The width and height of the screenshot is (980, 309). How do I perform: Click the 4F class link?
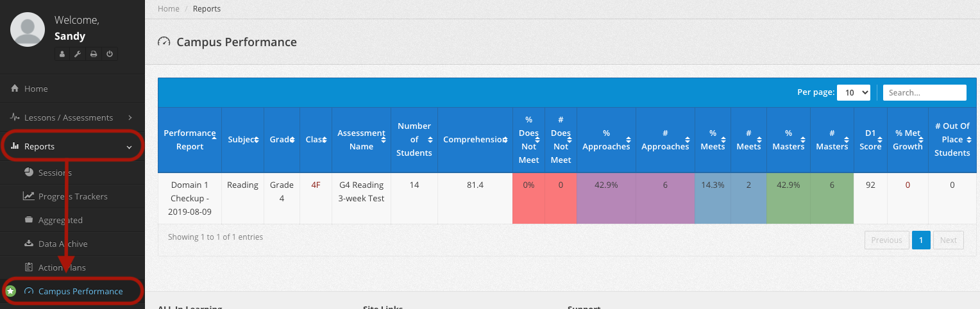pyautogui.click(x=316, y=185)
